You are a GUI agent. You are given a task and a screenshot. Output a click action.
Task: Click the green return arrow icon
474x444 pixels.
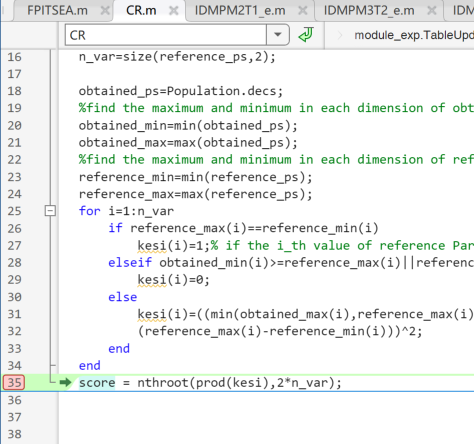point(306,35)
